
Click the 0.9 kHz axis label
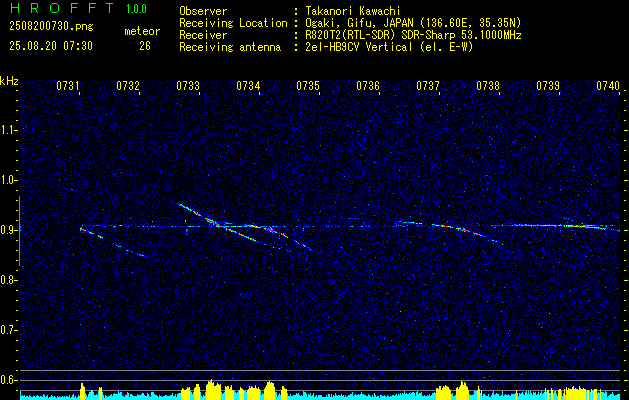9,230
